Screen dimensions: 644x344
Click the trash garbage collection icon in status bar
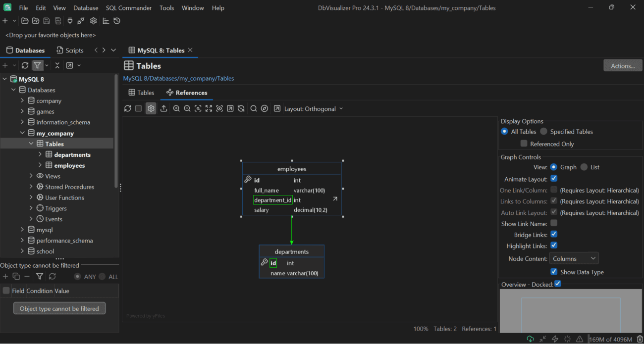640,339
